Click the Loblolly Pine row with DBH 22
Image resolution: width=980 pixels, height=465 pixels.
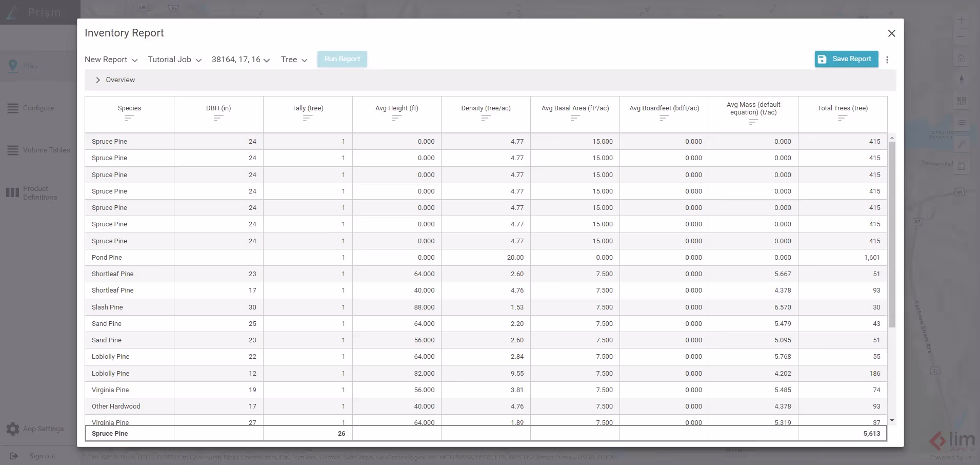click(x=486, y=357)
